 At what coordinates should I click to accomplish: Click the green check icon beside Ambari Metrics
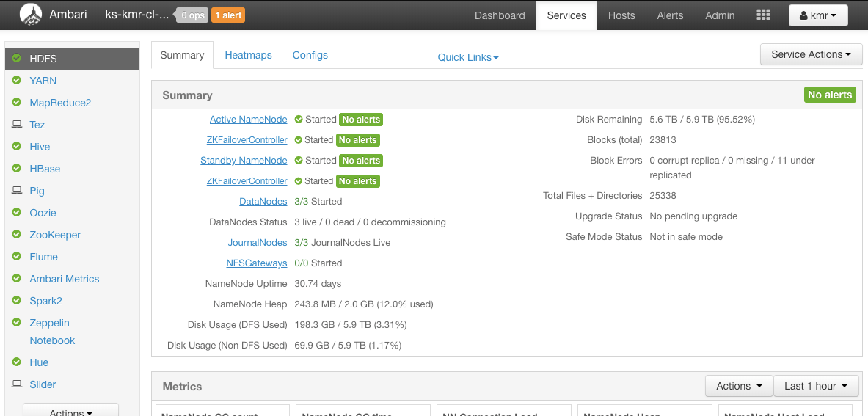(x=17, y=279)
